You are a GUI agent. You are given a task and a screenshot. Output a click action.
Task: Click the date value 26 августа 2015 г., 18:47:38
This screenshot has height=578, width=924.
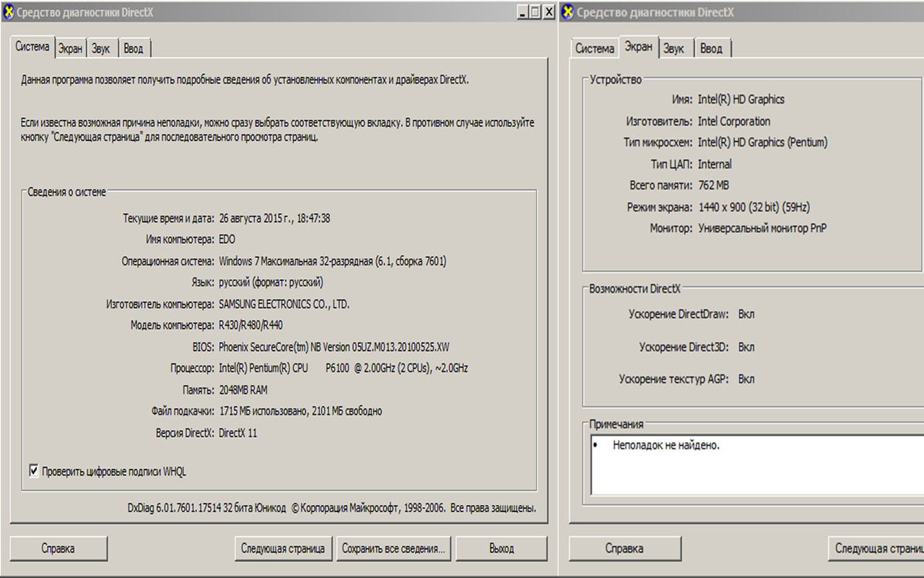click(x=274, y=218)
